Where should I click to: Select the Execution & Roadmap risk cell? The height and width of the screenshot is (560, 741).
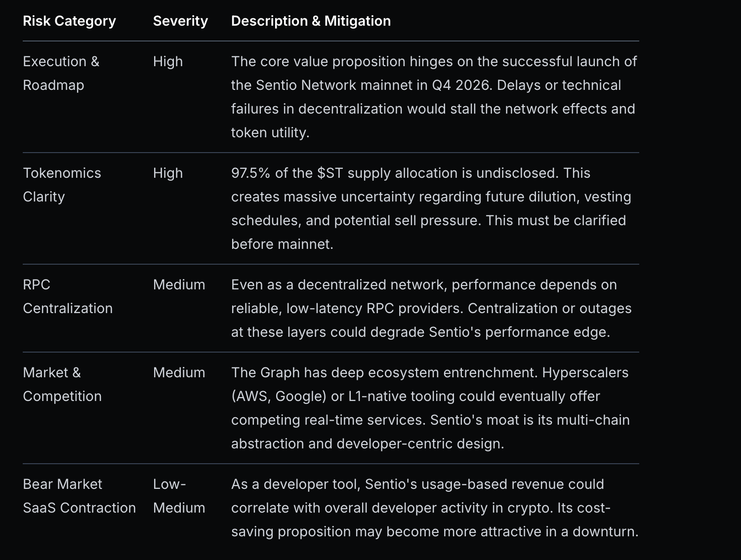[61, 73]
